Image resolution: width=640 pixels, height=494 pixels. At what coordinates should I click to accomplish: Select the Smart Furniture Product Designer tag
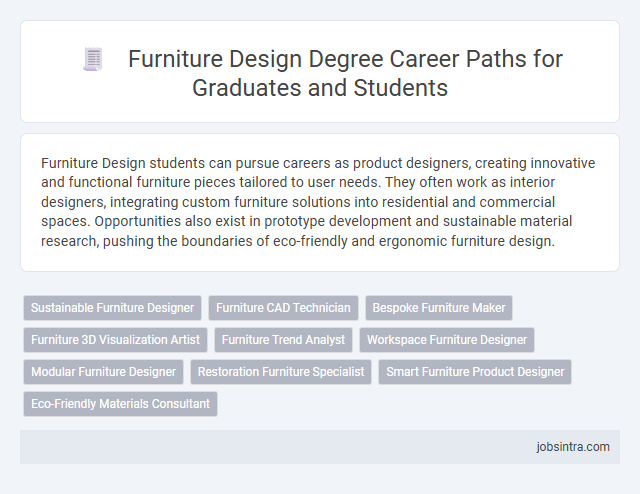(475, 372)
